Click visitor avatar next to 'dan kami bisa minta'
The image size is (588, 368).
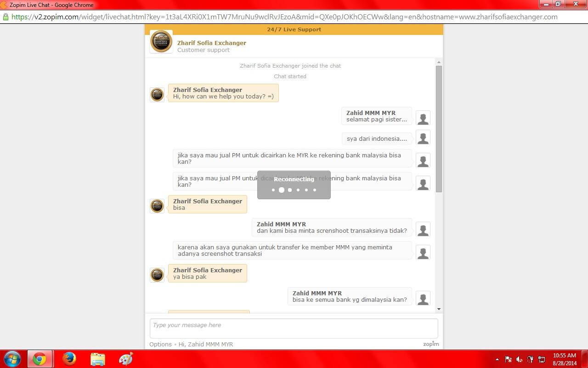pos(423,229)
